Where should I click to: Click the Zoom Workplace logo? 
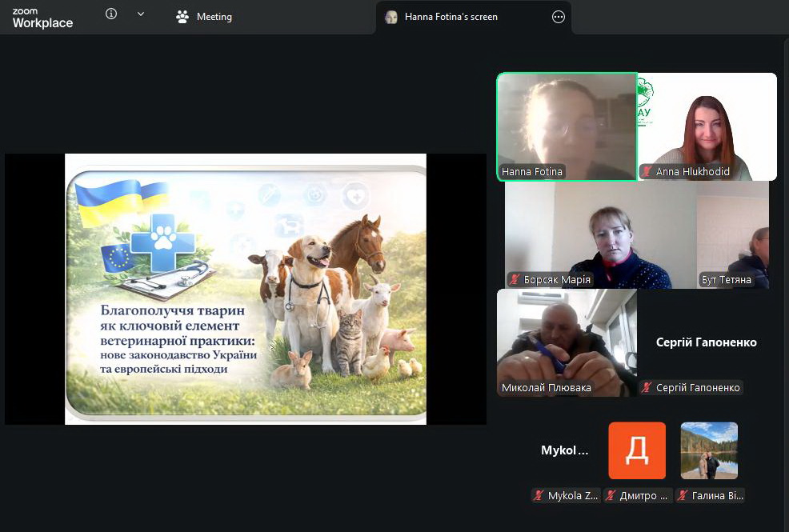[42, 18]
